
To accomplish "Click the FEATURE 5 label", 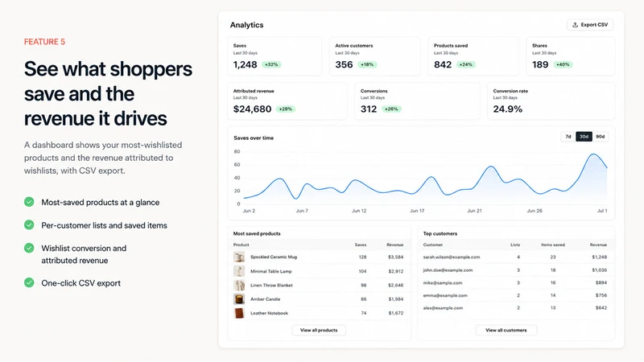I will pyautogui.click(x=44, y=42).
